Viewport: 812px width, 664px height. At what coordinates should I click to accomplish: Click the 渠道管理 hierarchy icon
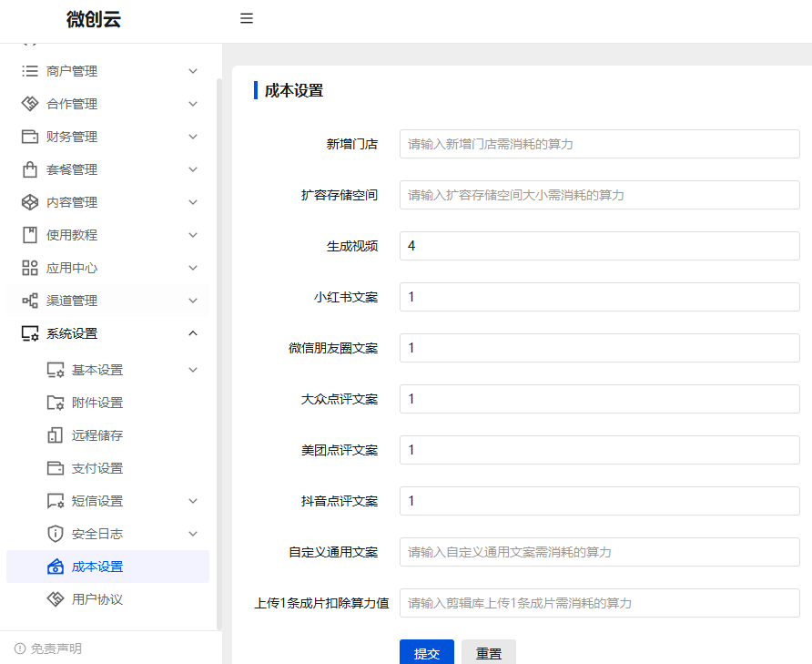point(30,301)
